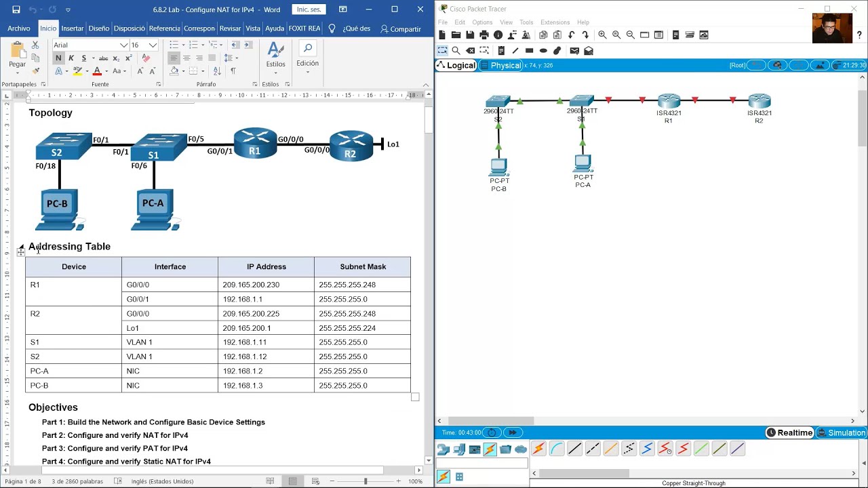Toggle Align Left in Word
868x488 pixels.
pyautogui.click(x=174, y=58)
